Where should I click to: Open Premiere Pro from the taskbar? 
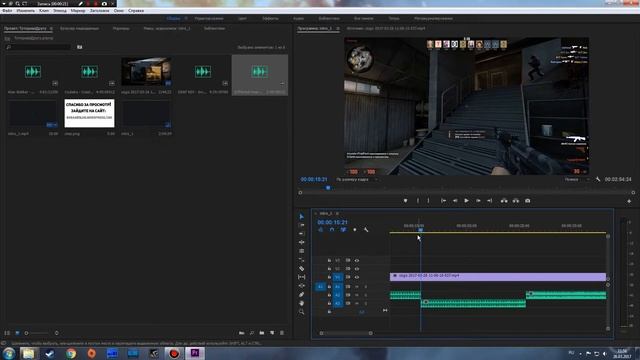coord(195,353)
